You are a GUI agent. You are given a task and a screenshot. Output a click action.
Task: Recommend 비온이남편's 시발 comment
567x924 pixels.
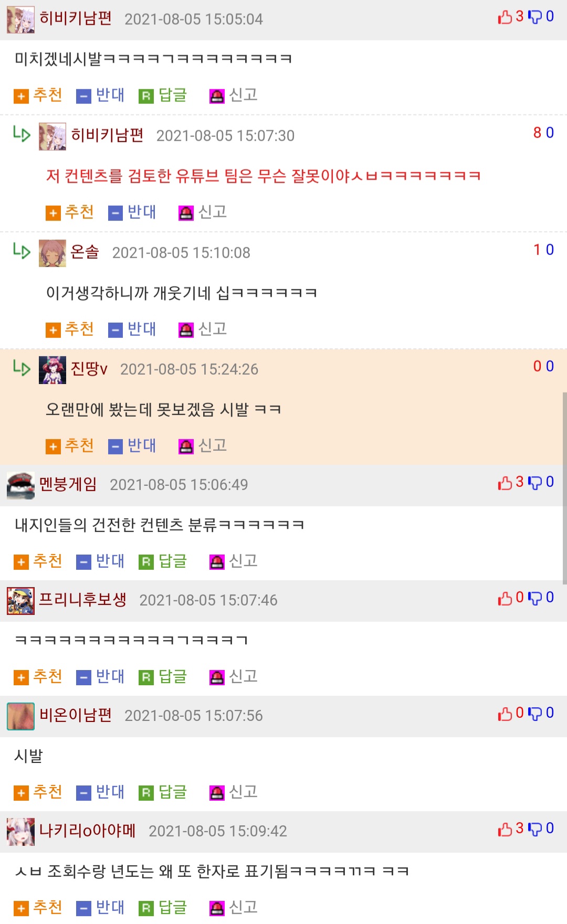pyautogui.click(x=38, y=792)
